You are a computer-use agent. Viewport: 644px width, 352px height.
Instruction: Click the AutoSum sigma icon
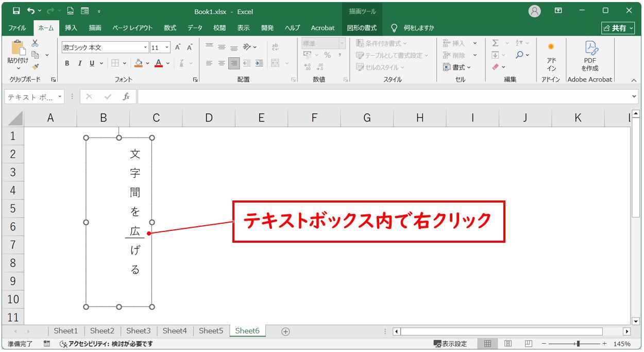pos(495,43)
